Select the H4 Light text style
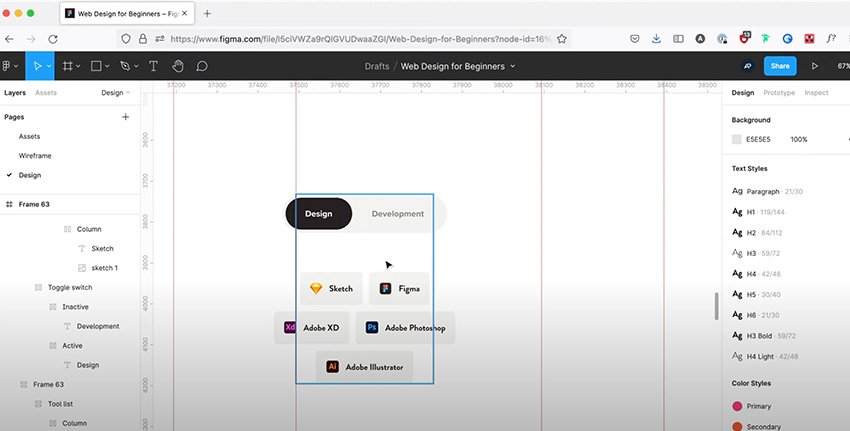 click(764, 356)
